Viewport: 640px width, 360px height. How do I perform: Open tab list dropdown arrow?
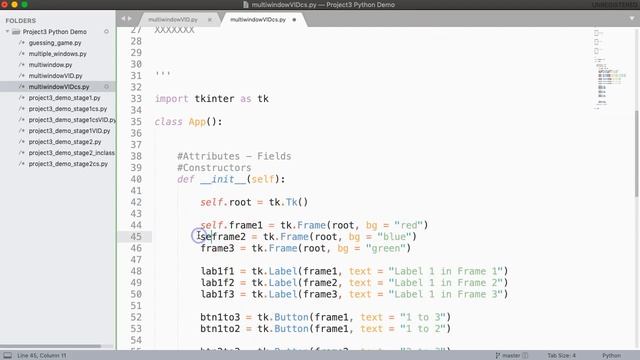pos(632,19)
